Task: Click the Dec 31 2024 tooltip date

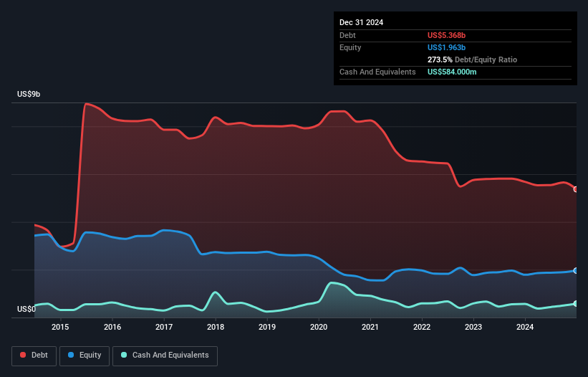Action: (361, 22)
